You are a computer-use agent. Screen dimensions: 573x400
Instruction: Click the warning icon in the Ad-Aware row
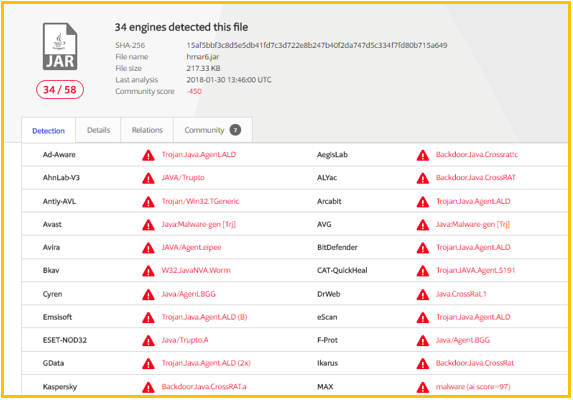(x=148, y=155)
